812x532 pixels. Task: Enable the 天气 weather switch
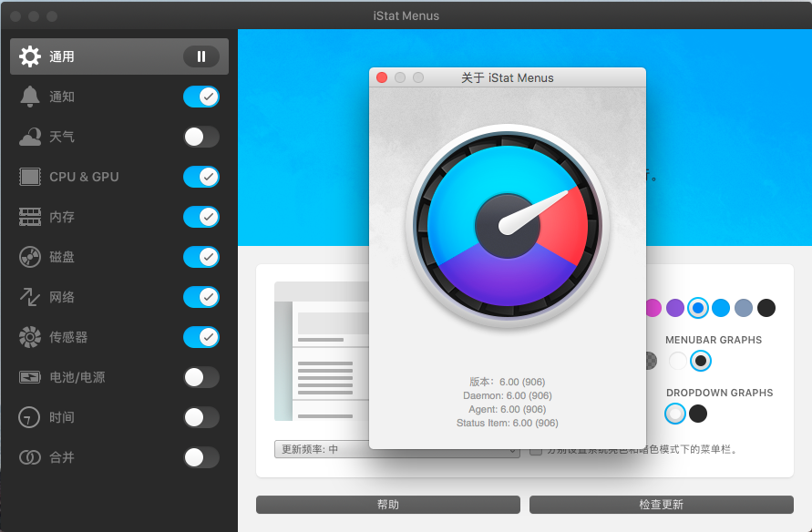201,137
